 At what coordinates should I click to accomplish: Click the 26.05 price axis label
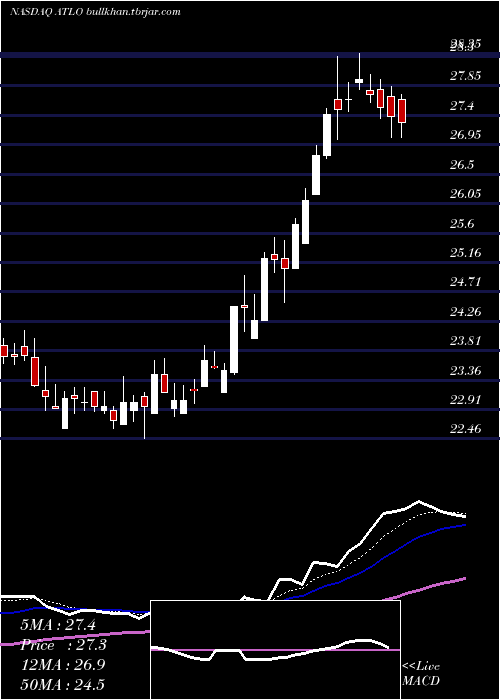465,194
